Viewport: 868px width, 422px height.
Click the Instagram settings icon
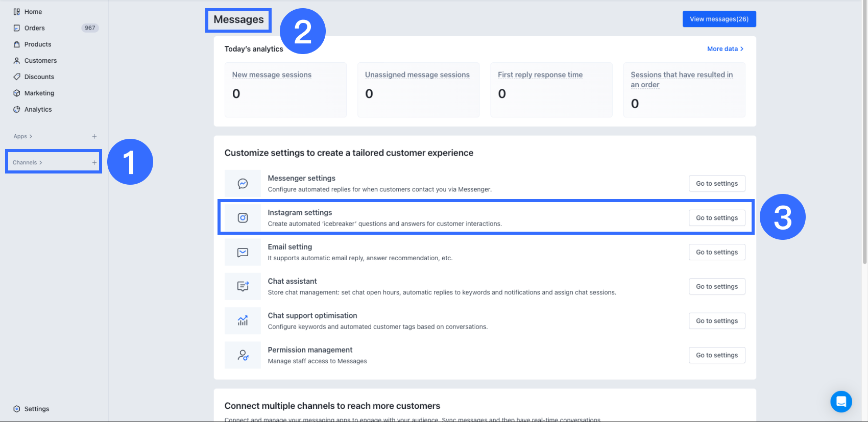pos(243,218)
